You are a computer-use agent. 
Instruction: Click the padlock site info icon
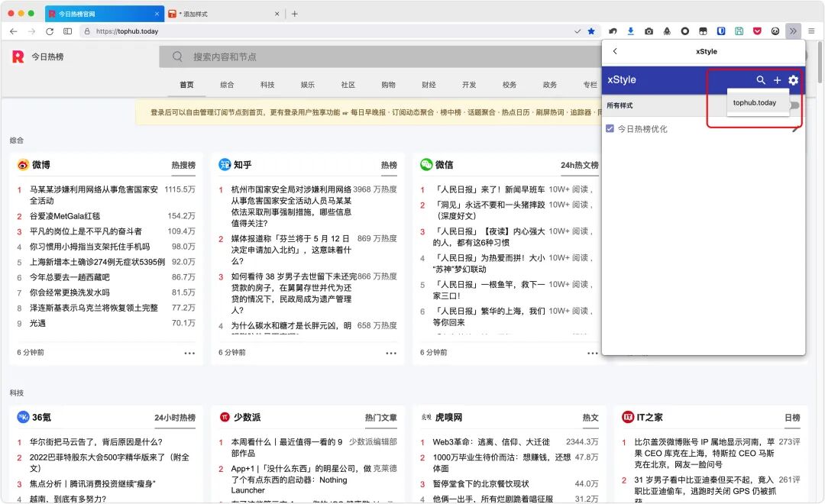(x=87, y=31)
